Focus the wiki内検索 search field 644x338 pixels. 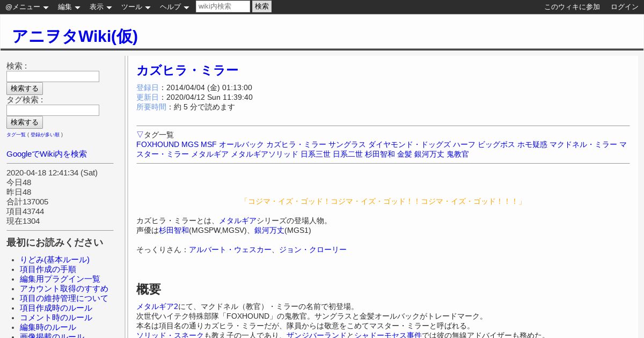(223, 6)
